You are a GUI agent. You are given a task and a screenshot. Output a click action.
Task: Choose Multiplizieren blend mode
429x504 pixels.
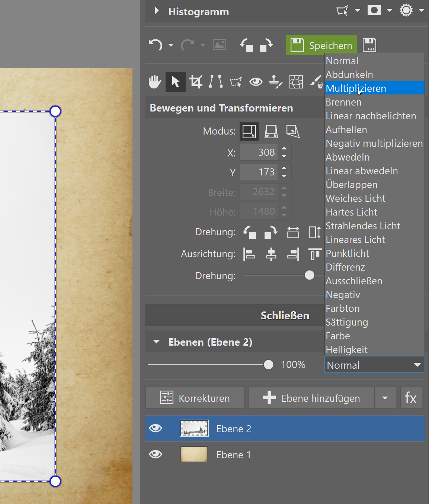(x=356, y=88)
